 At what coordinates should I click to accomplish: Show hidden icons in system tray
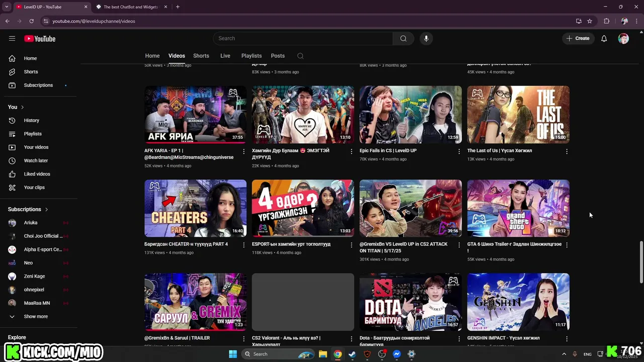click(x=563, y=354)
